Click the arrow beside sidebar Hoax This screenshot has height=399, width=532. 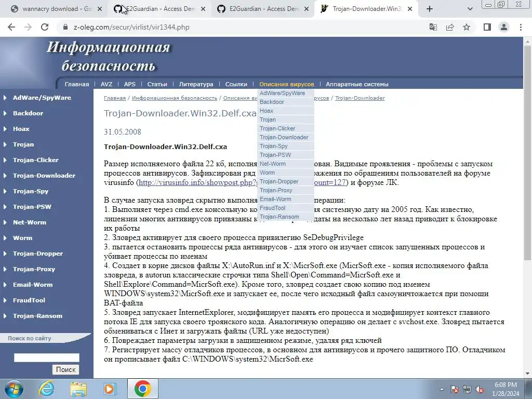pos(5,129)
